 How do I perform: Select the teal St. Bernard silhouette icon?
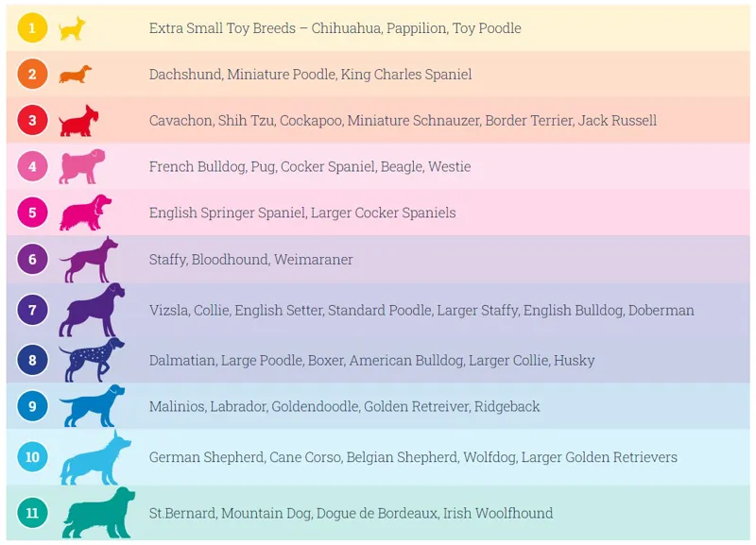98,513
